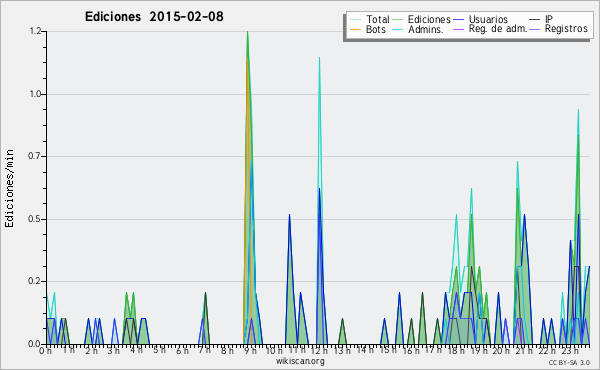Click the 0.5 y-axis value
The width and height of the screenshot is (600, 370).
(x=35, y=219)
